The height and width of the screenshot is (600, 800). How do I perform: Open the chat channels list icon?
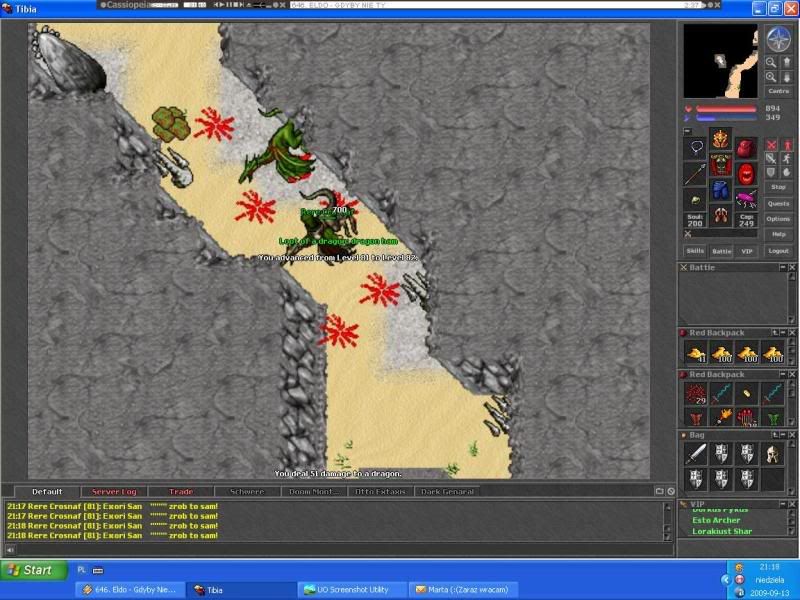[659, 491]
